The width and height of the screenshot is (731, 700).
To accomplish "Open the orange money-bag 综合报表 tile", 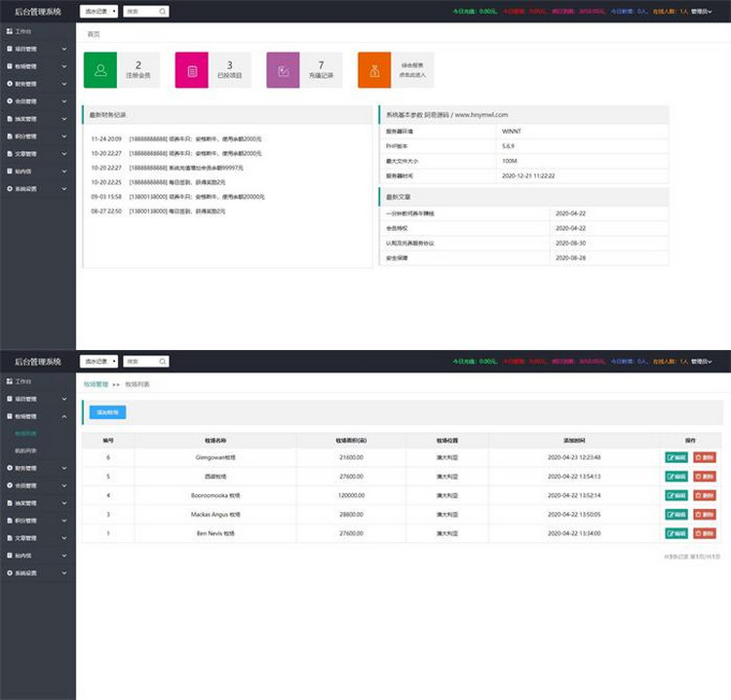I will (374, 70).
